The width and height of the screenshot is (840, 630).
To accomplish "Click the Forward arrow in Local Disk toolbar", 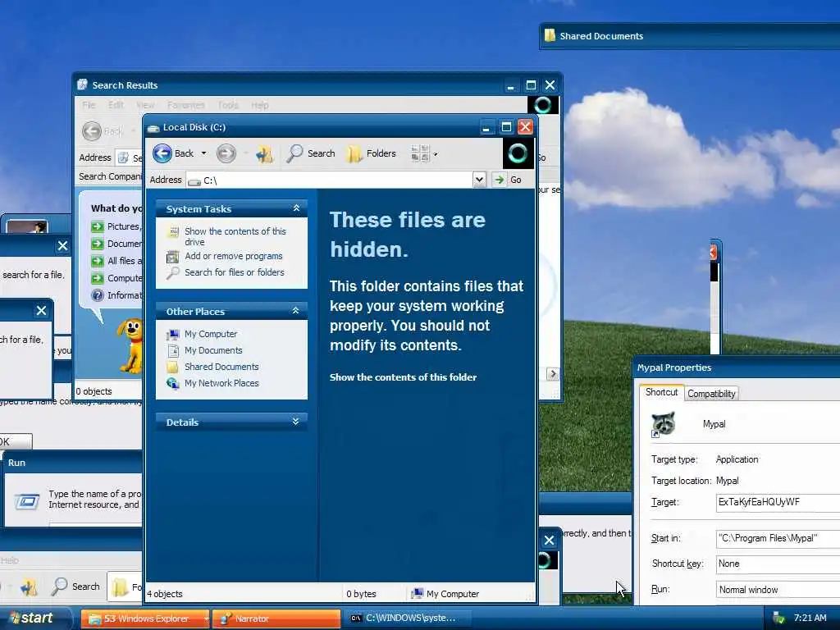I will tap(226, 153).
